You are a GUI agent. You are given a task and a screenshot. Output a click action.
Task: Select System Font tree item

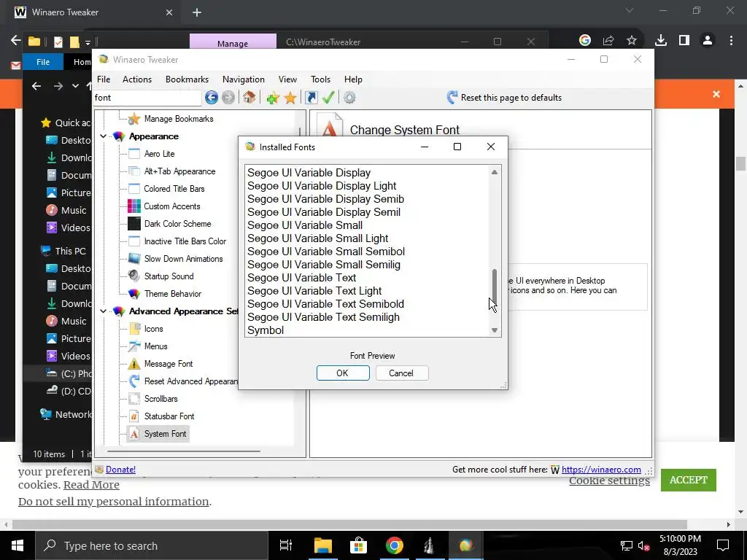tap(166, 434)
